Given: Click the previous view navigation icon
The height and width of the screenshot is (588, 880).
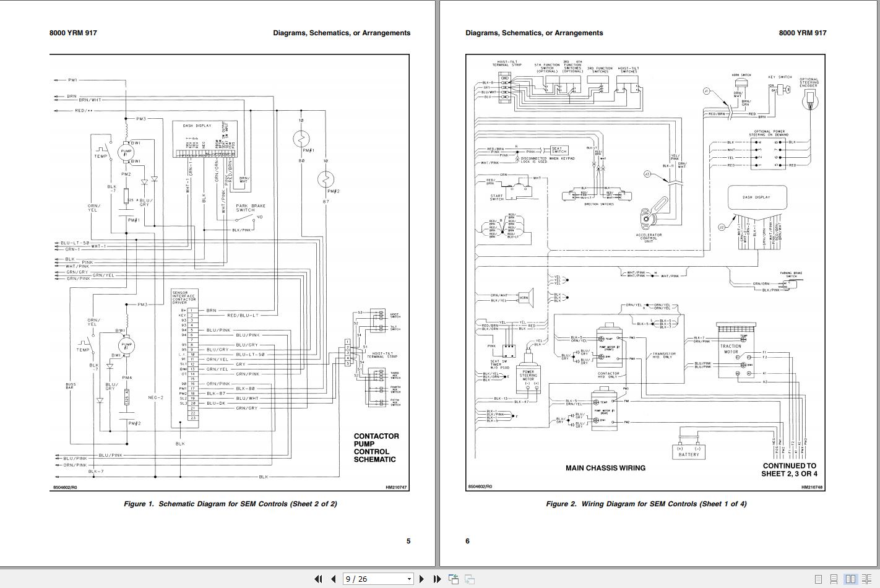Looking at the screenshot, I should (453, 579).
